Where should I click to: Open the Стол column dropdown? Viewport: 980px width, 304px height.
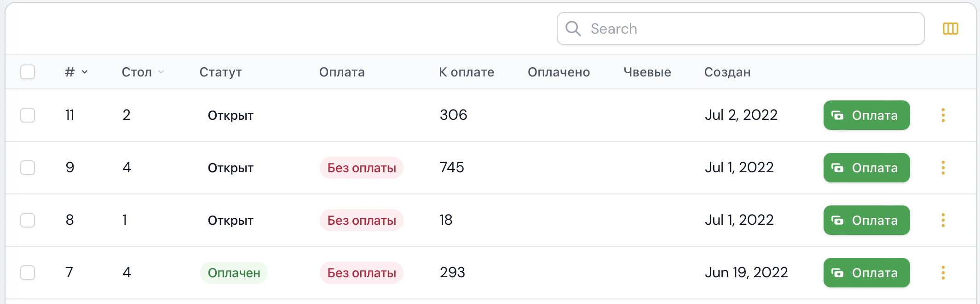(x=160, y=72)
